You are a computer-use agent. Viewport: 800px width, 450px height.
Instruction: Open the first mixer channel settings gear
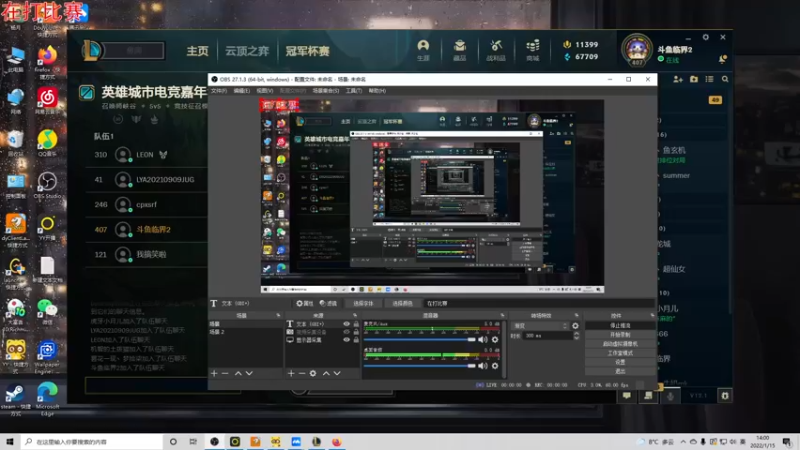(x=495, y=339)
